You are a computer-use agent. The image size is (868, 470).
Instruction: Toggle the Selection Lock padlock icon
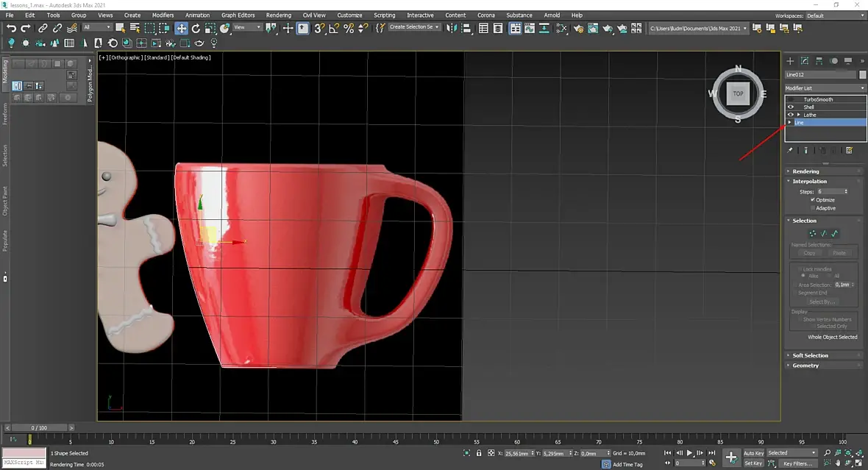tap(479, 453)
